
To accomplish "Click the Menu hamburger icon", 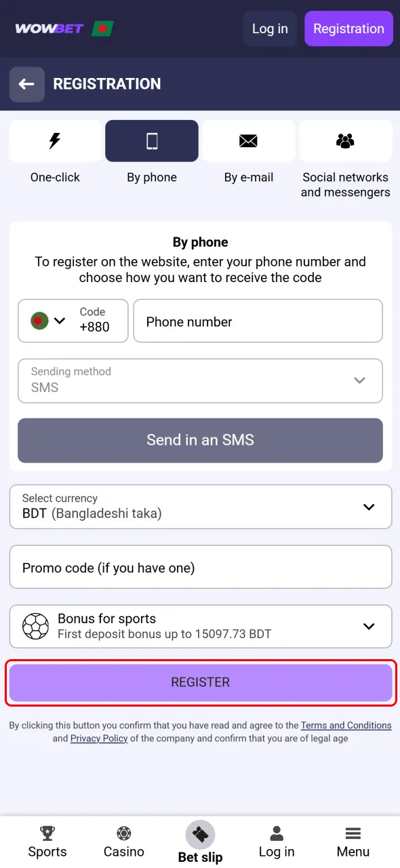I will click(353, 833).
